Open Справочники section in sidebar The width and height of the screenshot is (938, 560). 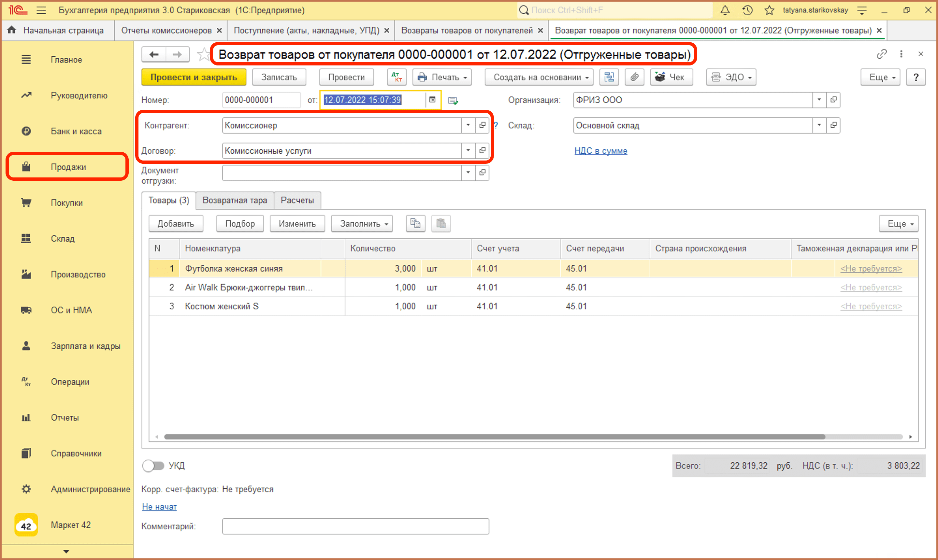[x=67, y=453]
